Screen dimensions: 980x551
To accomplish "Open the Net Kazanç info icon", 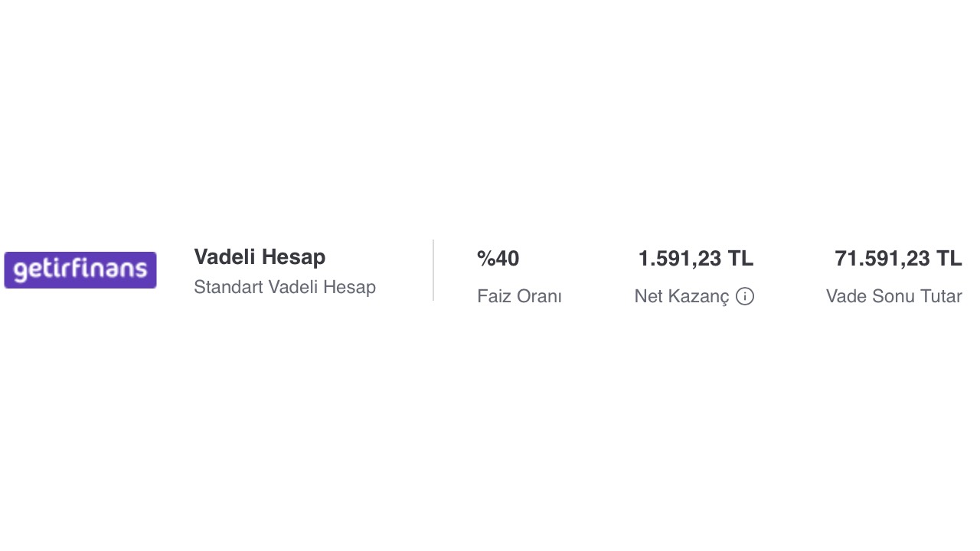I will [745, 296].
